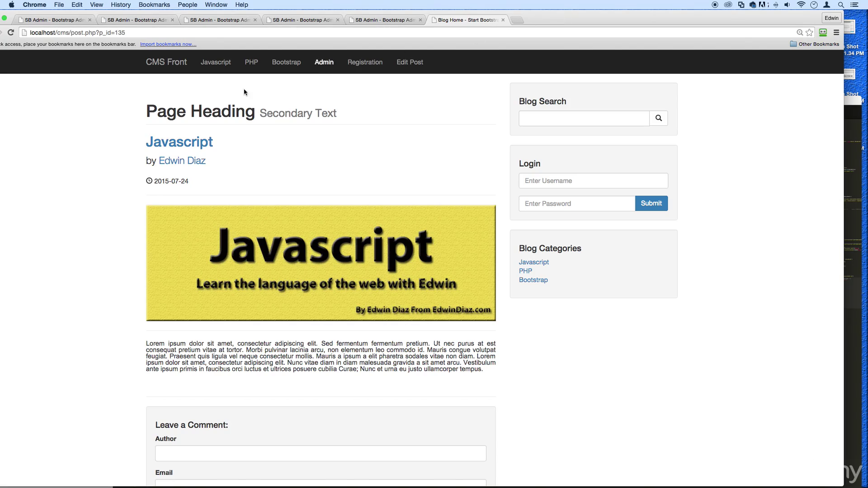Focus the Enter Username field

point(593,181)
